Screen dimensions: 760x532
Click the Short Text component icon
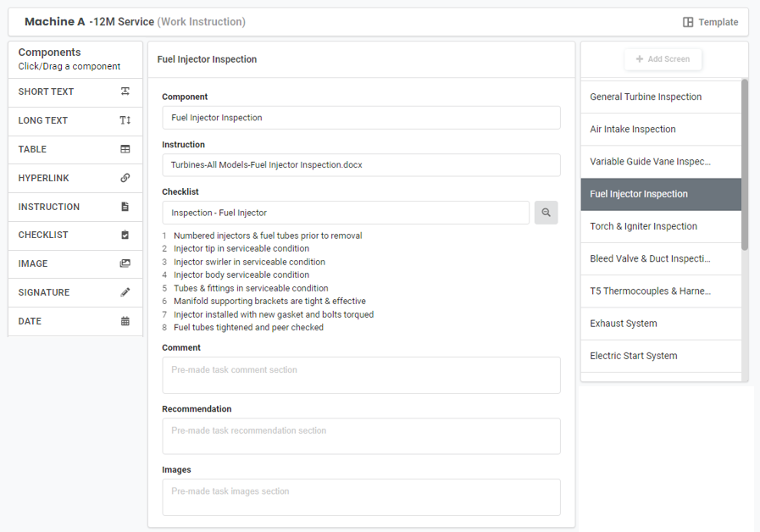coord(125,91)
